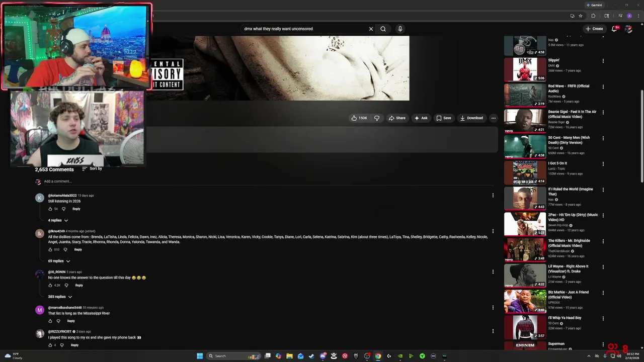Download the video
This screenshot has height=362, width=644.
(x=471, y=118)
